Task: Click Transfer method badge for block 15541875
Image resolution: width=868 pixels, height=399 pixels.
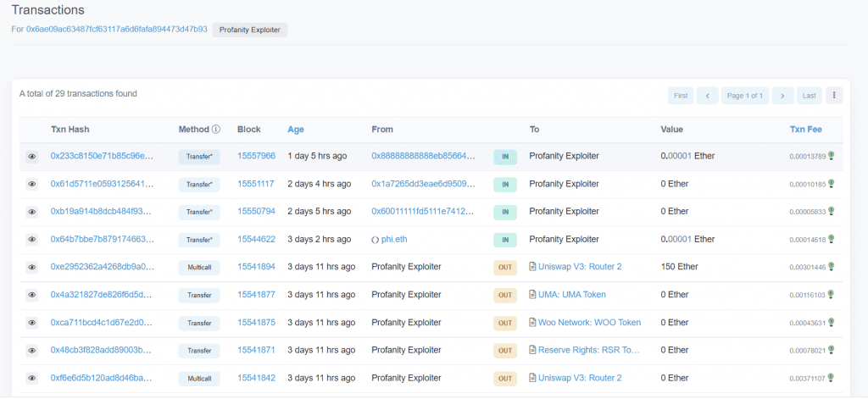Action: 199,324
